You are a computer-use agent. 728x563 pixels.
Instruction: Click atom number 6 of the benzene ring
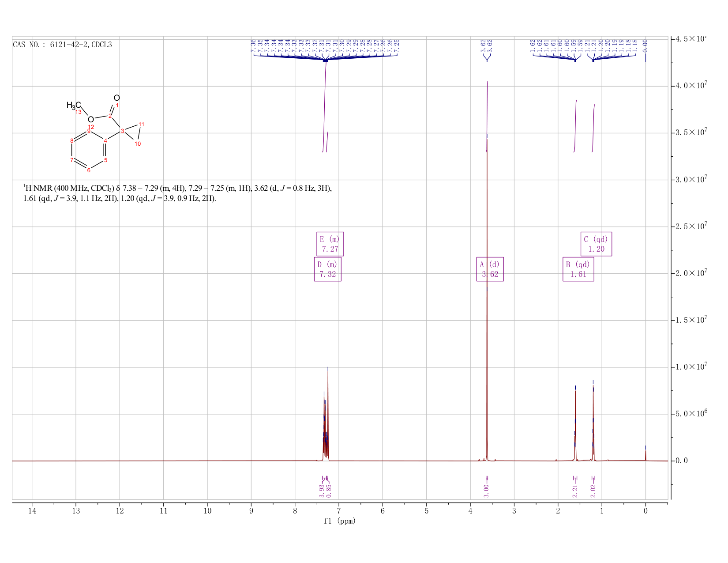[89, 170]
